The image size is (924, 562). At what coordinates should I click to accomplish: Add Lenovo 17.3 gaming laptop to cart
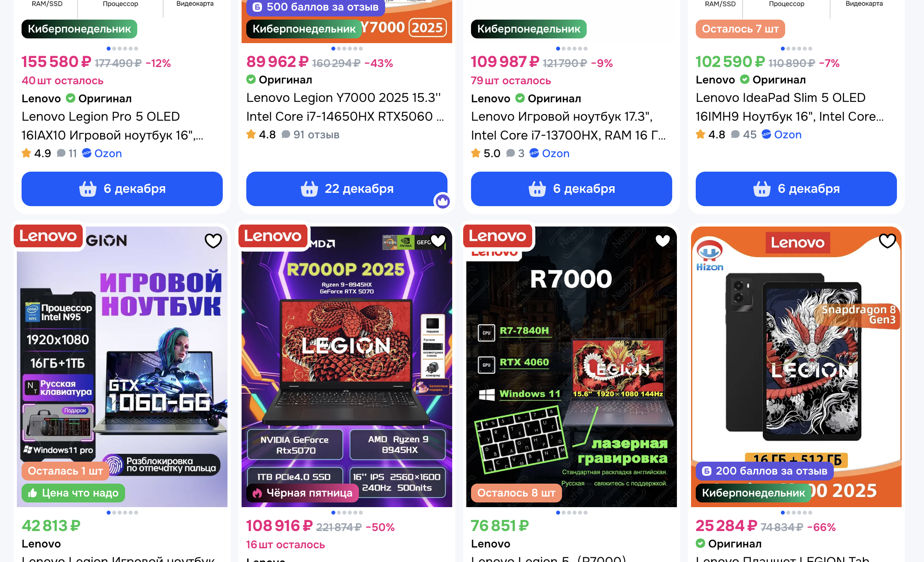571,189
